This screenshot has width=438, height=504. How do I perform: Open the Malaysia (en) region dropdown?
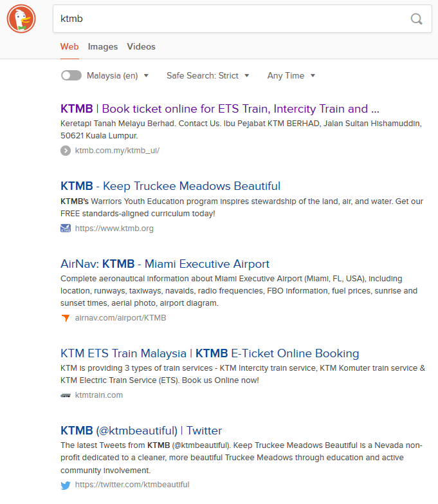tap(118, 75)
